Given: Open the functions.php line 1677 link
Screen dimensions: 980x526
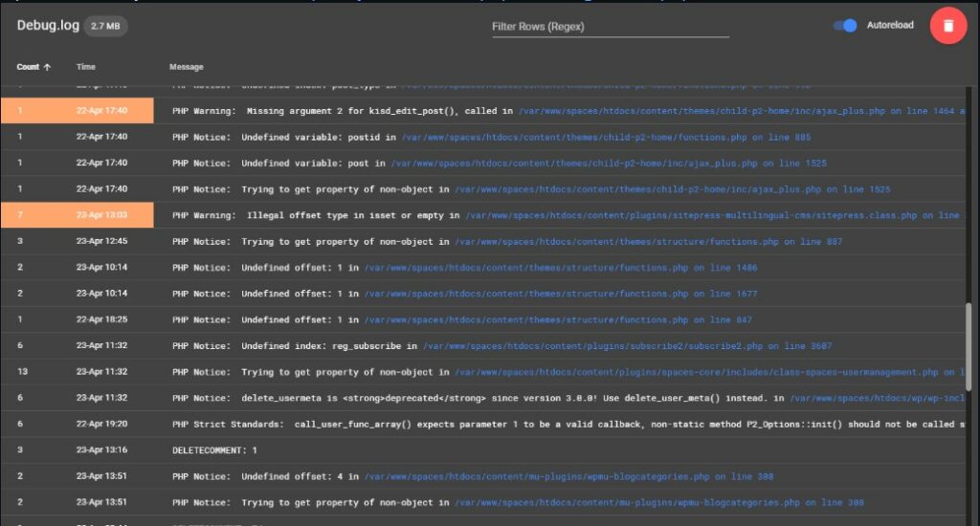Looking at the screenshot, I should (561, 294).
